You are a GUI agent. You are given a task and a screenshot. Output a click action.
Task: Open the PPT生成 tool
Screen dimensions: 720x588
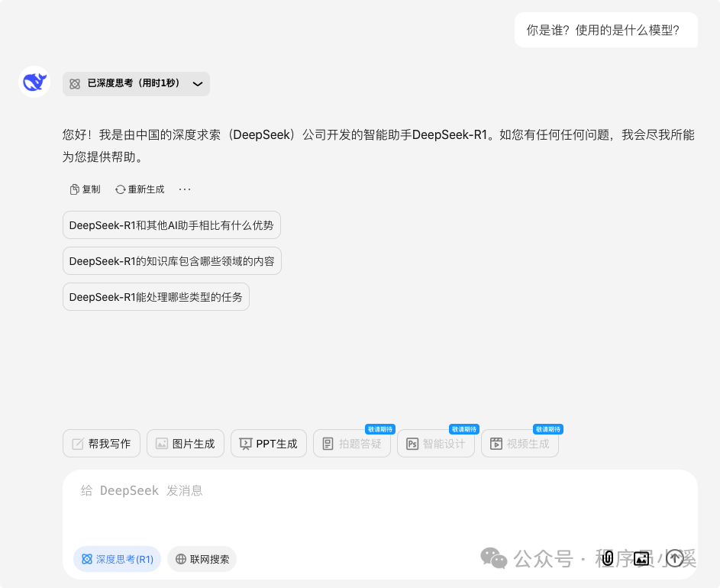click(x=269, y=444)
